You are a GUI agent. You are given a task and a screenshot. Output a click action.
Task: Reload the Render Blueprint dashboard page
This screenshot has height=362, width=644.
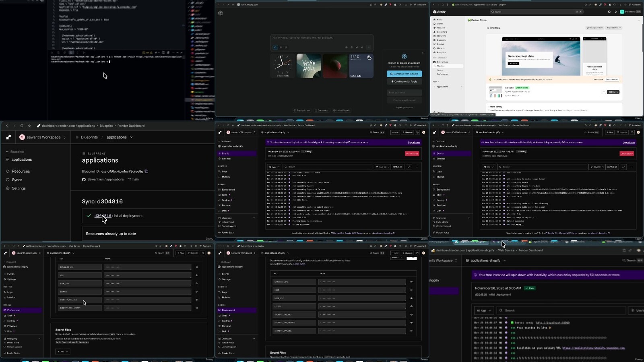click(22, 126)
